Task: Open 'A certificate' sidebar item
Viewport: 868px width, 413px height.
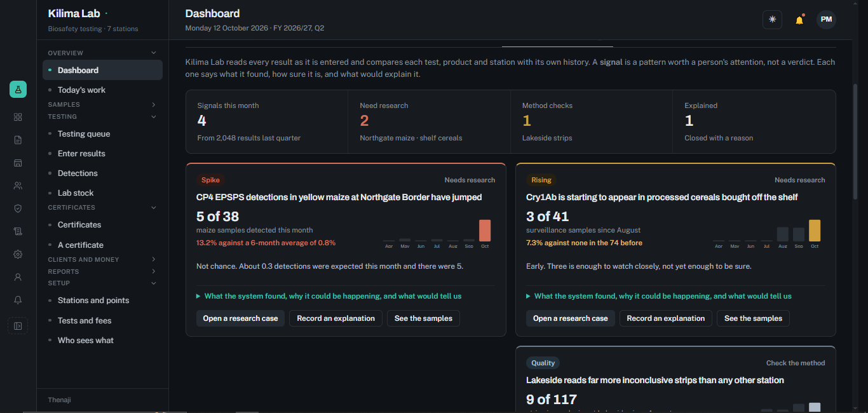Action: coord(102,245)
